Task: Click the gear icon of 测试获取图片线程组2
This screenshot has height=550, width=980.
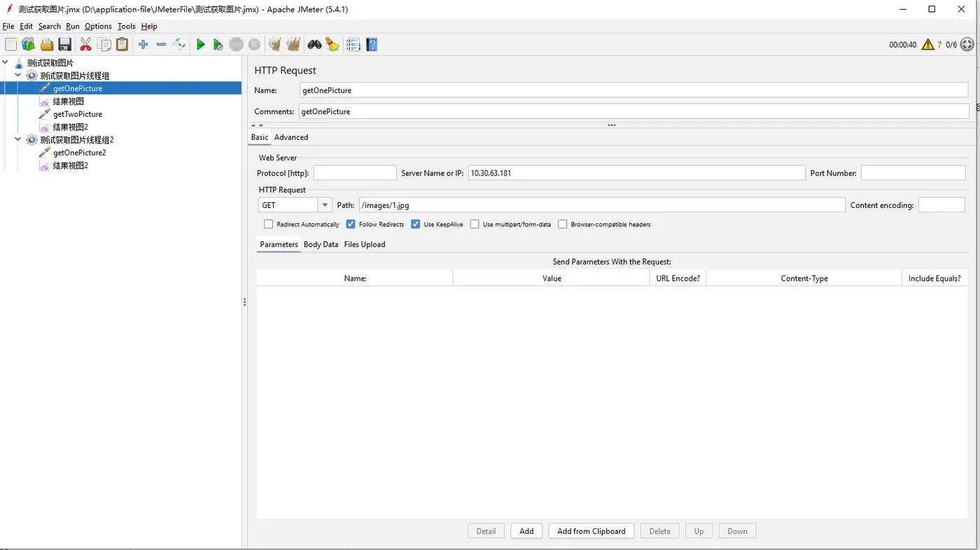Action: point(31,140)
